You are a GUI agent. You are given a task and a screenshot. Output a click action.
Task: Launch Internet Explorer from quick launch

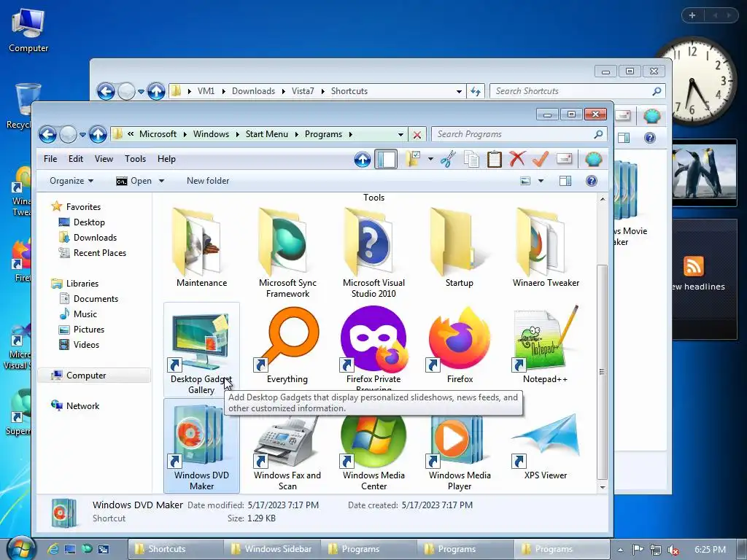click(x=53, y=550)
